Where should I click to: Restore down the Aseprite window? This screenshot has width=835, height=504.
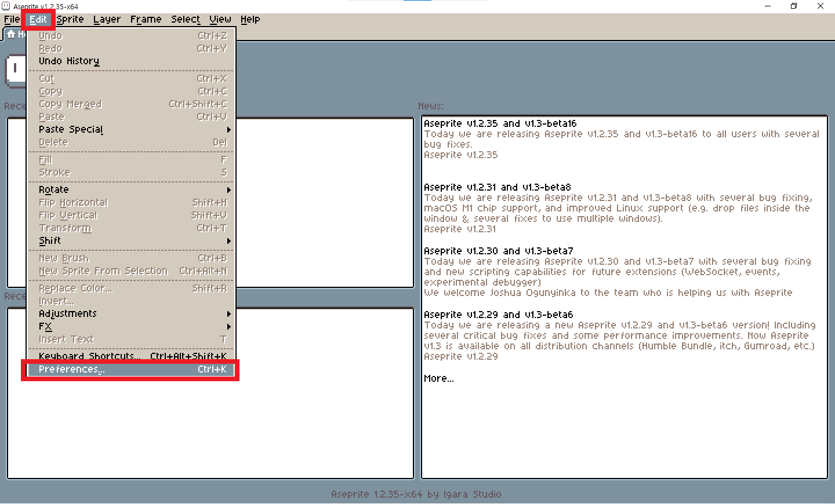794,6
